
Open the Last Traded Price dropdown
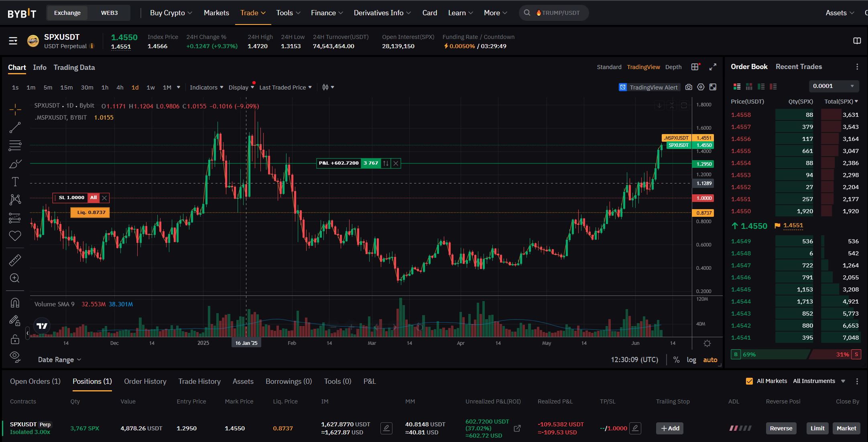click(285, 88)
